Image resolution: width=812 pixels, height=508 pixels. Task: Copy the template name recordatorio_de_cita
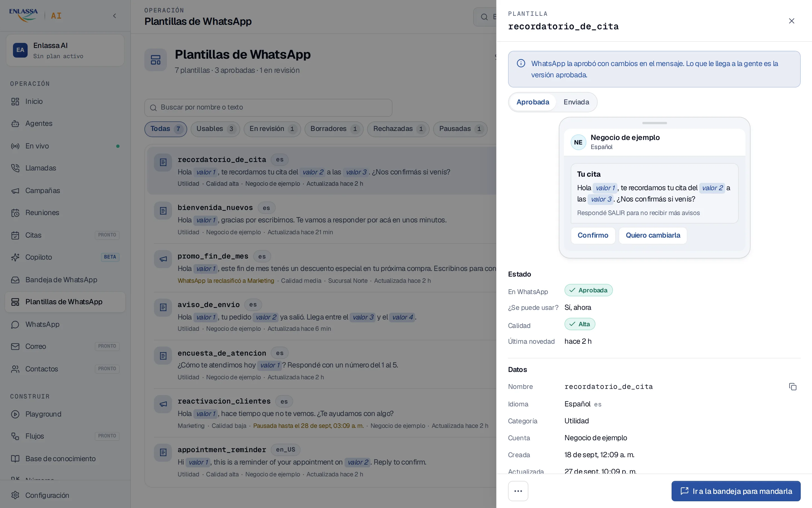point(793,387)
